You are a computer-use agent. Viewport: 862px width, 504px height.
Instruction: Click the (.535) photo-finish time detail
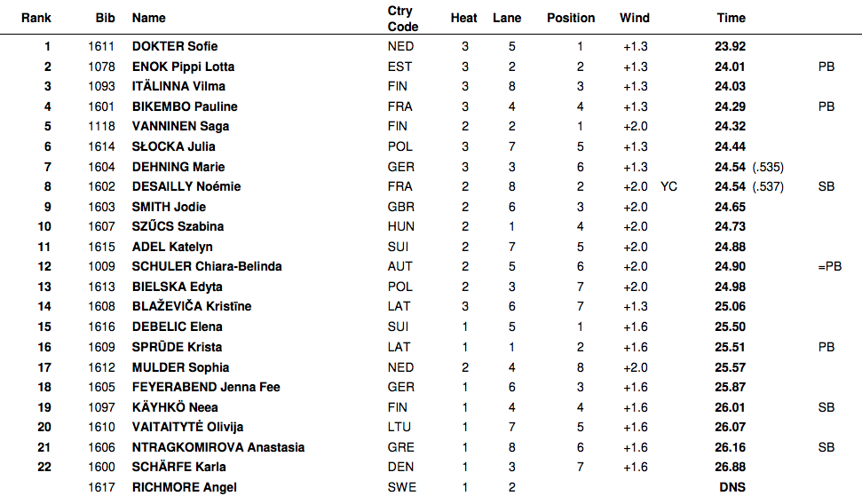coord(768,167)
